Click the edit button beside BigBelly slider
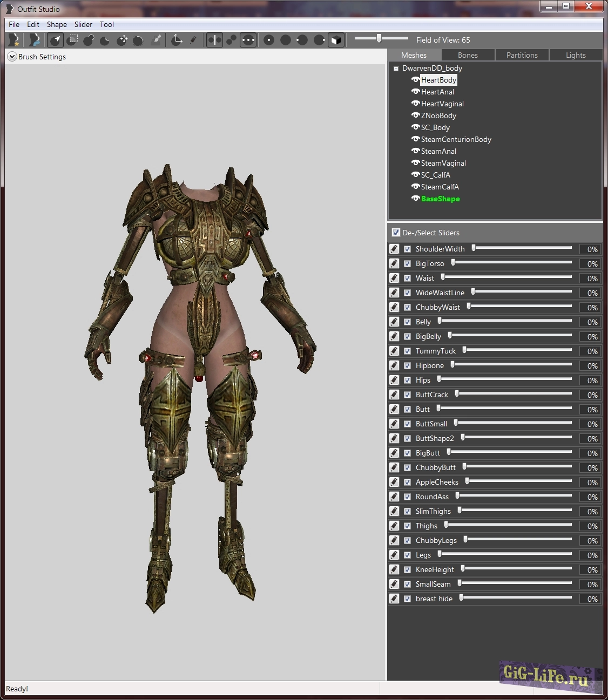 (x=394, y=336)
